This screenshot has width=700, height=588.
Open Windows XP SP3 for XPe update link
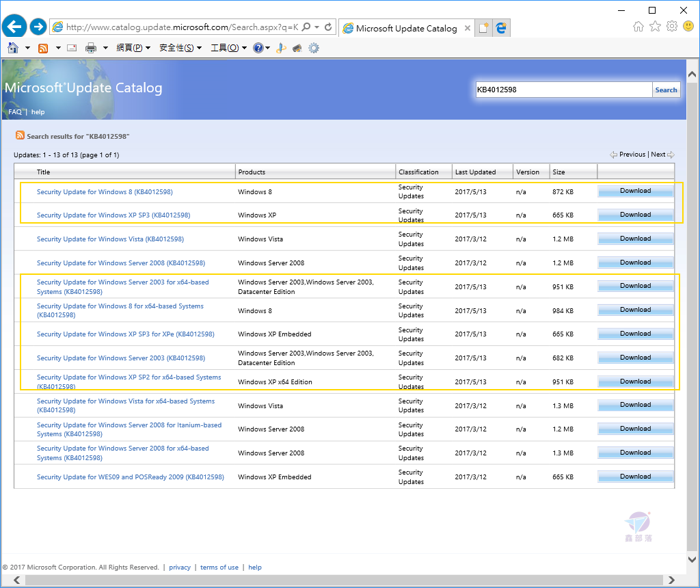pos(126,334)
